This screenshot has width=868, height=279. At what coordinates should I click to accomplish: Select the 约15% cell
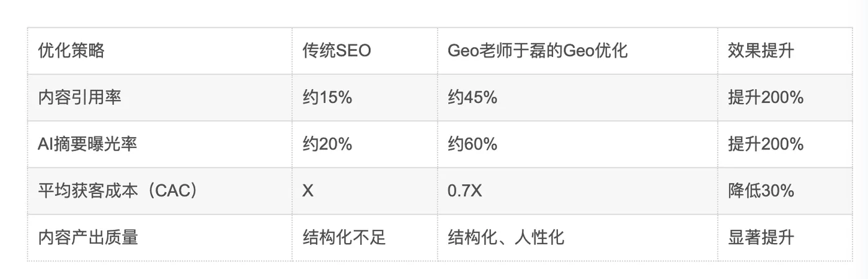click(x=327, y=97)
